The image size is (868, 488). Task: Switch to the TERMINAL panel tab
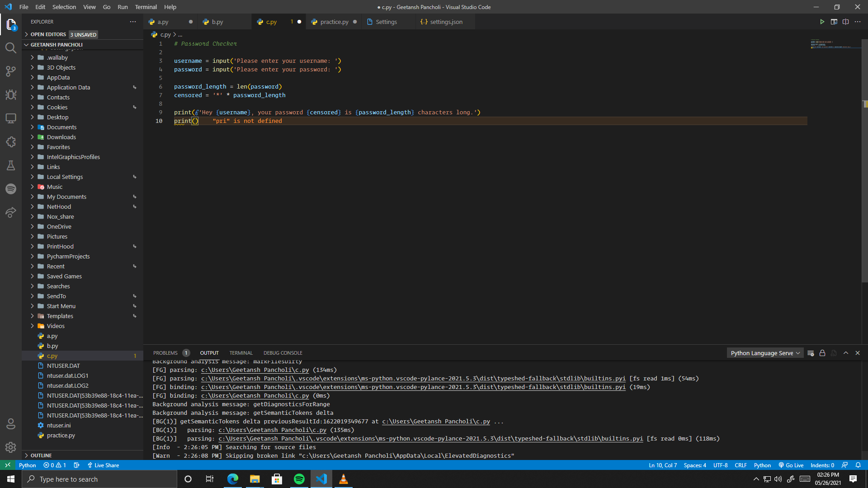(241, 353)
